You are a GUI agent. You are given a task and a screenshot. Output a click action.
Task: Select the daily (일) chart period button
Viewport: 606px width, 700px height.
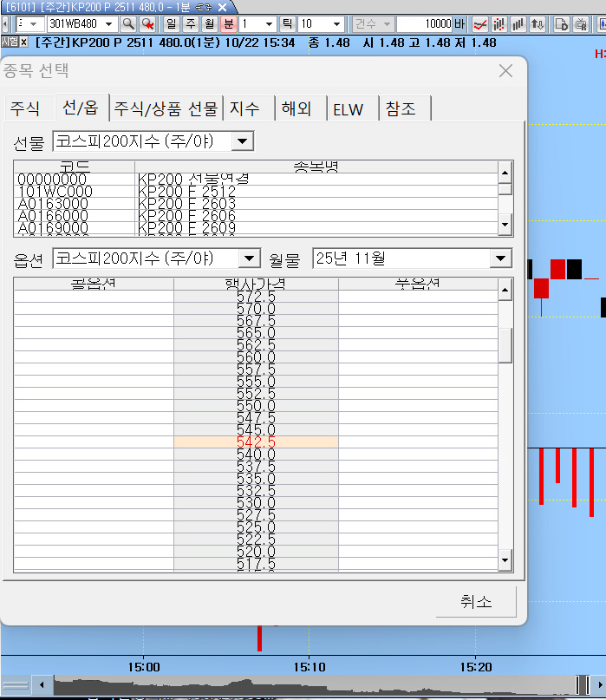[x=171, y=24]
